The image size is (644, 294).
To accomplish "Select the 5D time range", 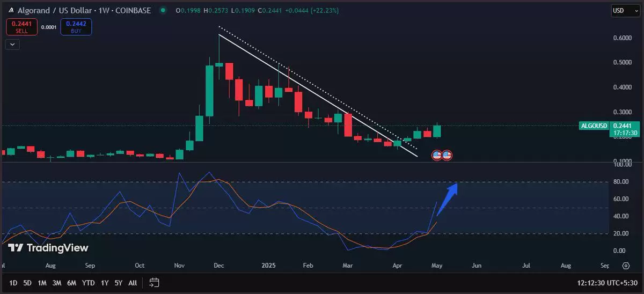I will point(27,283).
